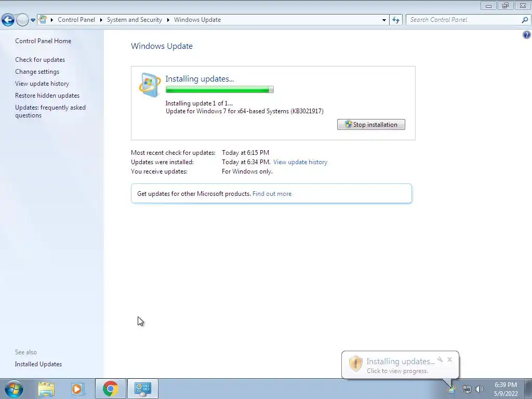Expand arrow after System and Security breadcrumb
Image resolution: width=532 pixels, height=399 pixels.
pos(168,20)
